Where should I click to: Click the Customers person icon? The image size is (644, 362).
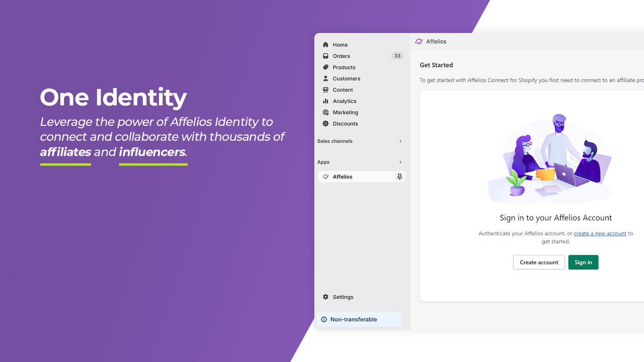tap(326, 78)
